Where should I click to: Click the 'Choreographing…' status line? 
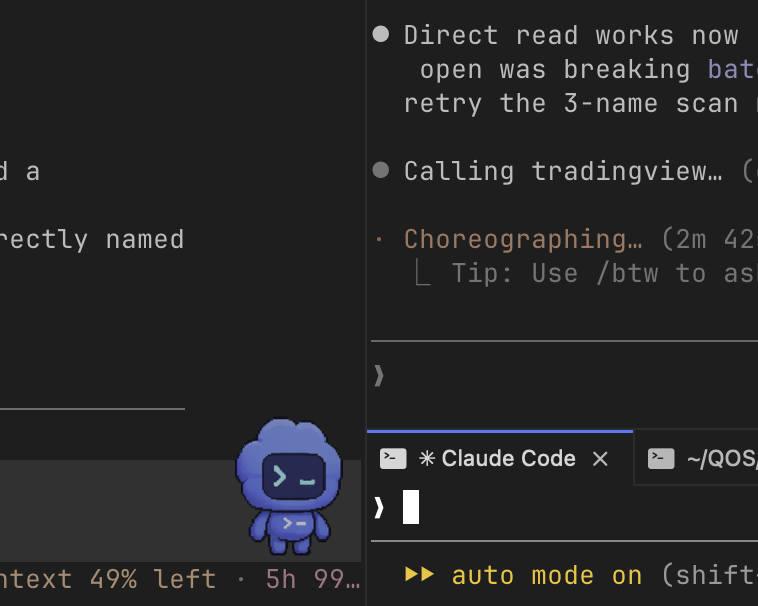click(523, 239)
